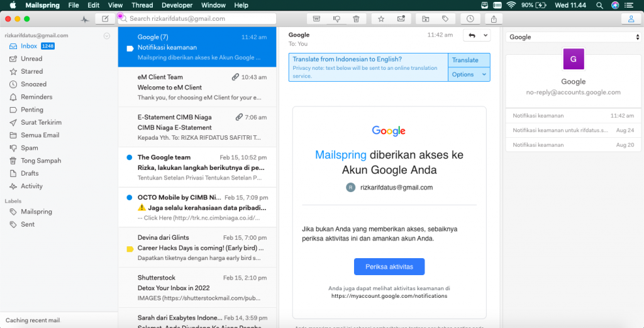Screen dimensions: 644x328
Task: Star the selected message
Action: [381, 19]
